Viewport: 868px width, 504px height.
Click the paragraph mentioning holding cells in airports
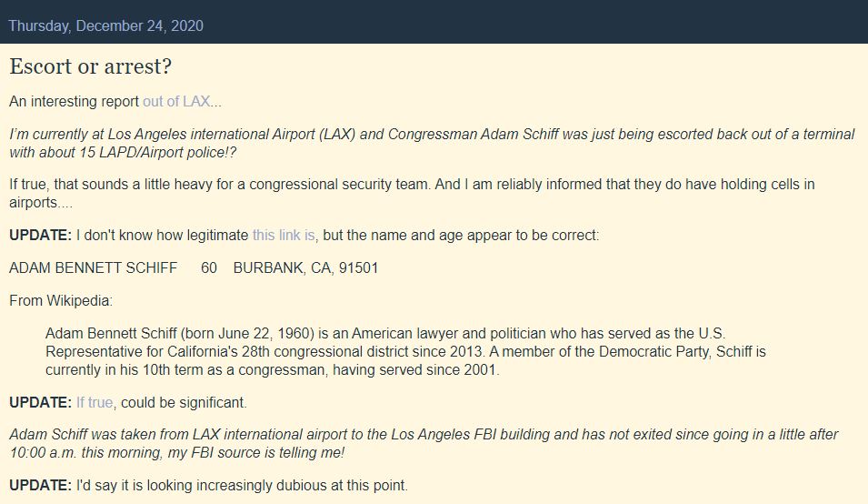click(412, 193)
